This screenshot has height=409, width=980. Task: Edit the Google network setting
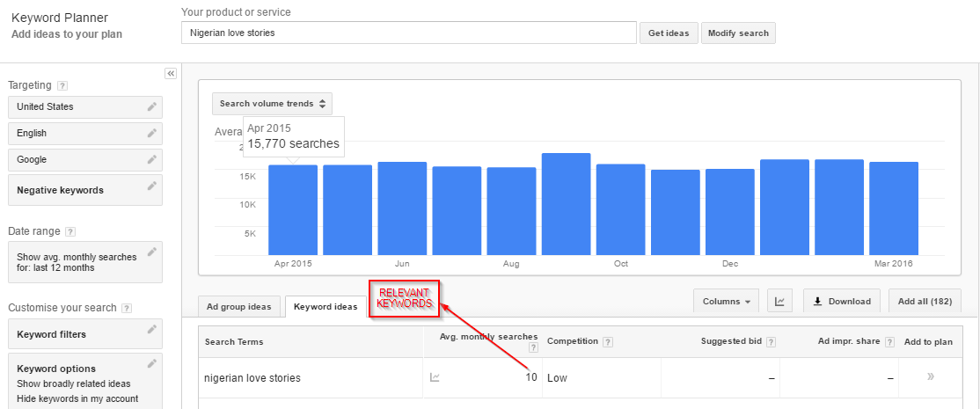[152, 159]
